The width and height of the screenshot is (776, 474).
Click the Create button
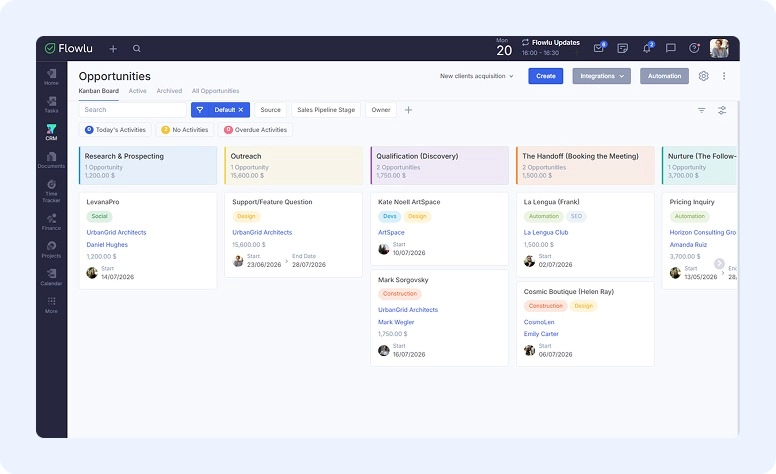(x=545, y=76)
